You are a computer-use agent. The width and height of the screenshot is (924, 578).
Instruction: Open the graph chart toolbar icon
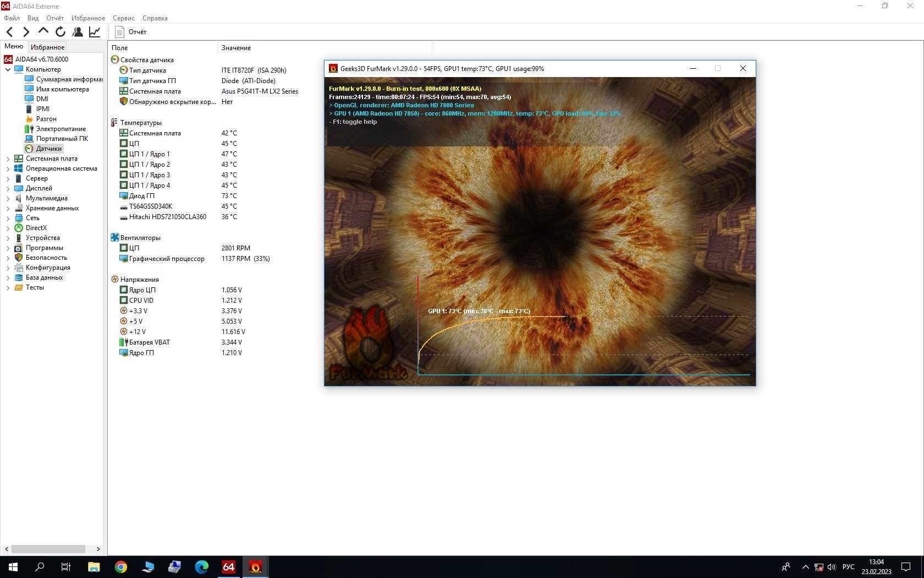[95, 32]
